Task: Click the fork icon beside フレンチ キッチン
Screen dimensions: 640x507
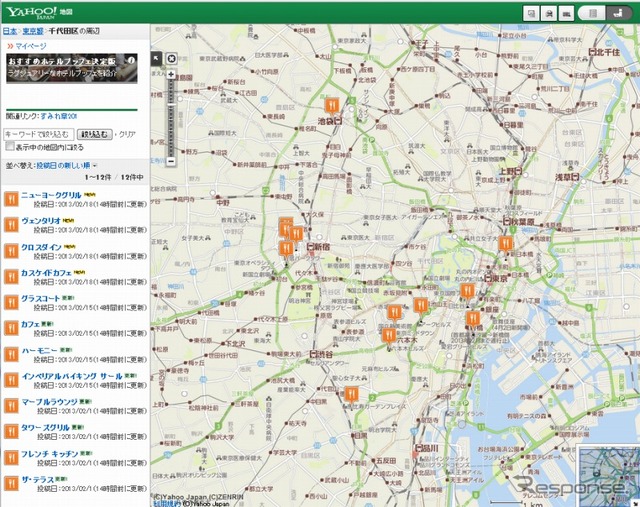Action: (x=11, y=458)
